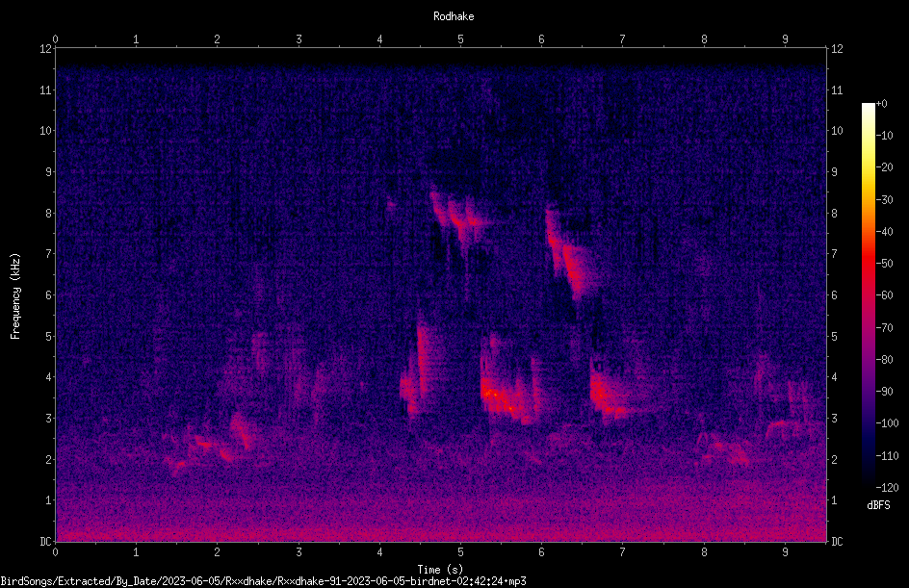This screenshot has width=909, height=588.
Task: Click the DC label on right axis
Action: [837, 541]
